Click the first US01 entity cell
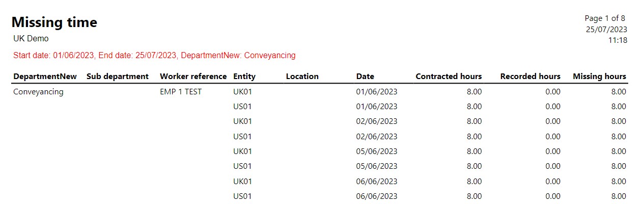 [243, 107]
